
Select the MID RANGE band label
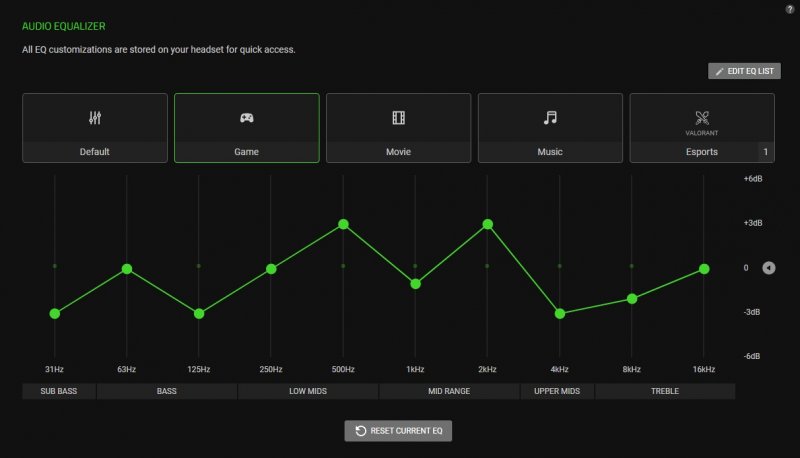[448, 391]
